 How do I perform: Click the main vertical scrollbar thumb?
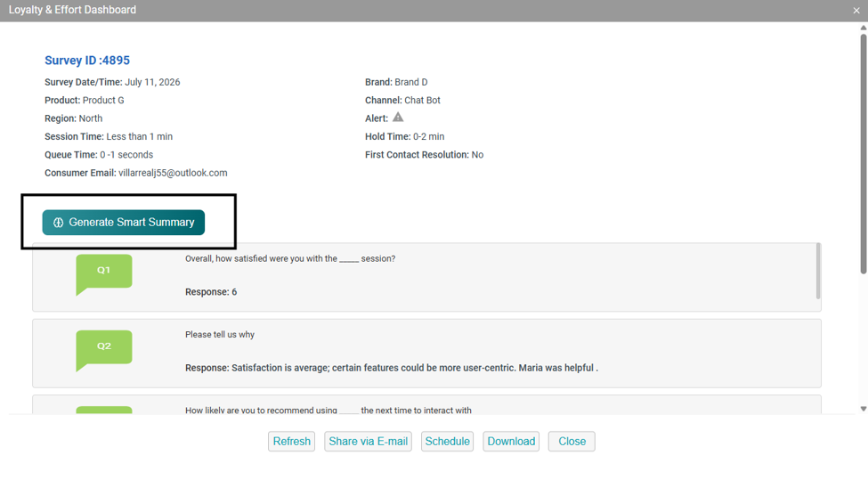click(x=863, y=153)
